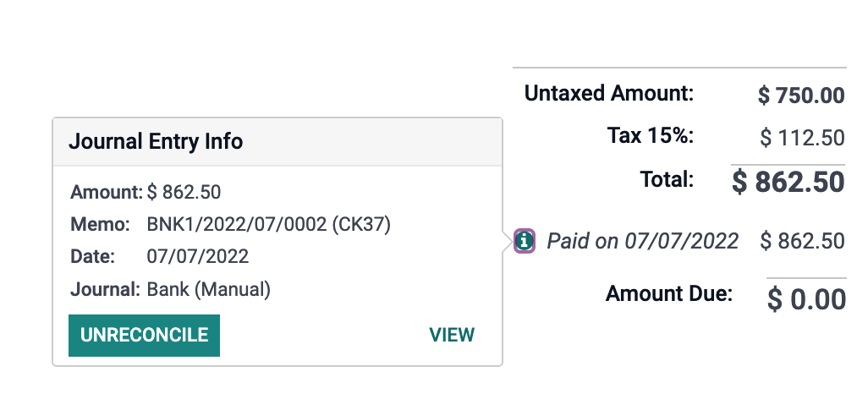Click the Tax 15% label
The height and width of the screenshot is (399, 868).
click(x=651, y=135)
